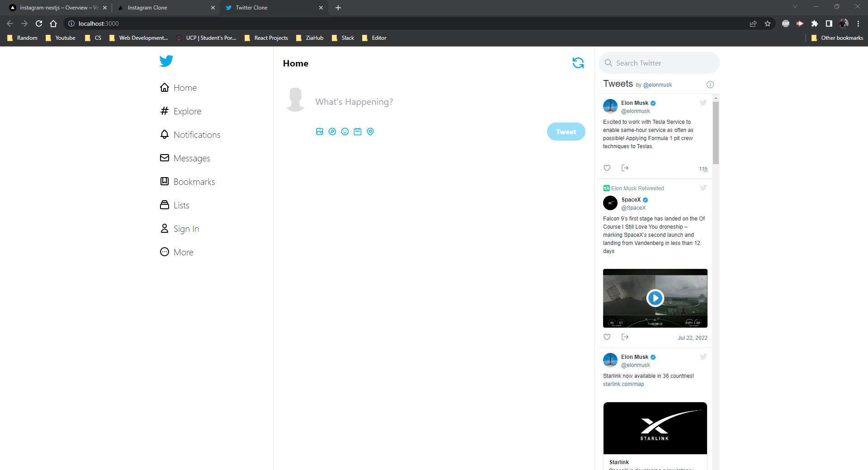This screenshot has height=470, width=868.
Task: Open the tab search chevron
Action: coord(795,6)
